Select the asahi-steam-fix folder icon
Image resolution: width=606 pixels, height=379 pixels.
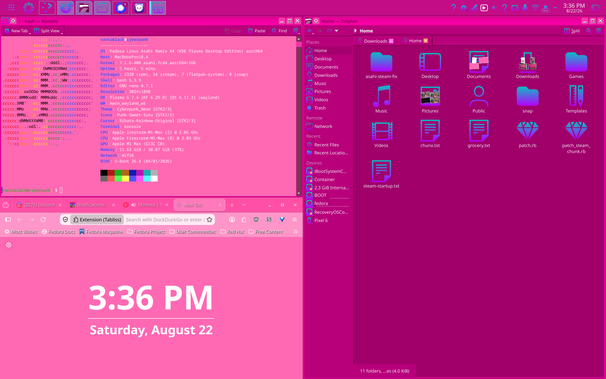tap(381, 62)
